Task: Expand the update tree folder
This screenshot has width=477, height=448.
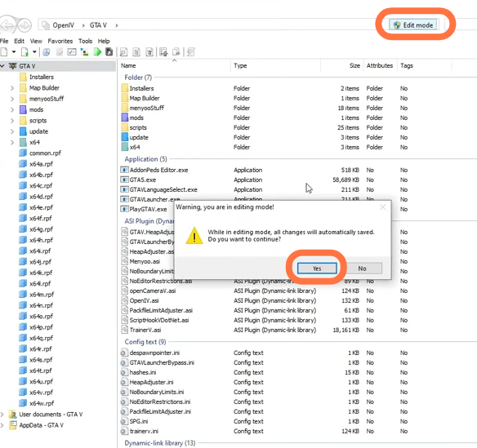Action: tap(12, 131)
